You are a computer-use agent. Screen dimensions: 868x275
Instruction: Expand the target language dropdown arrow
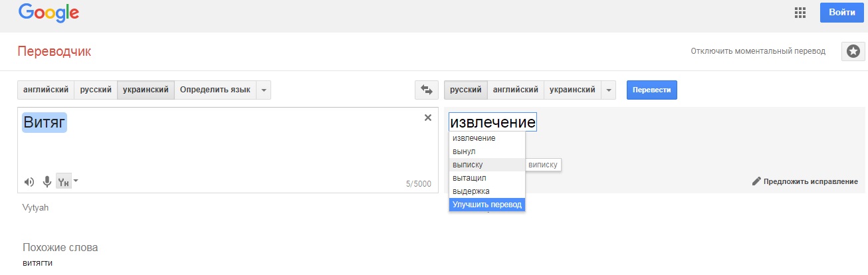pos(608,90)
